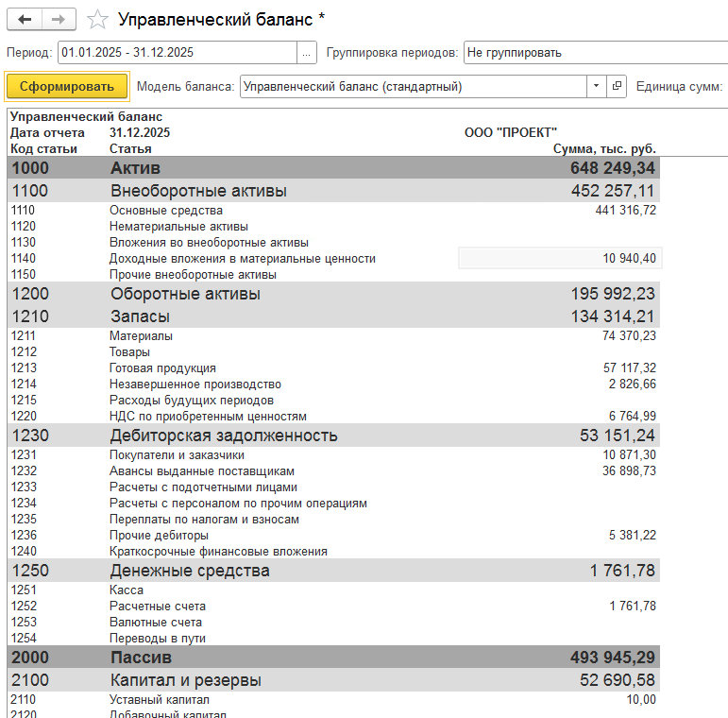Select Расходы будущих периодов row
728x718 pixels.
click(x=333, y=400)
